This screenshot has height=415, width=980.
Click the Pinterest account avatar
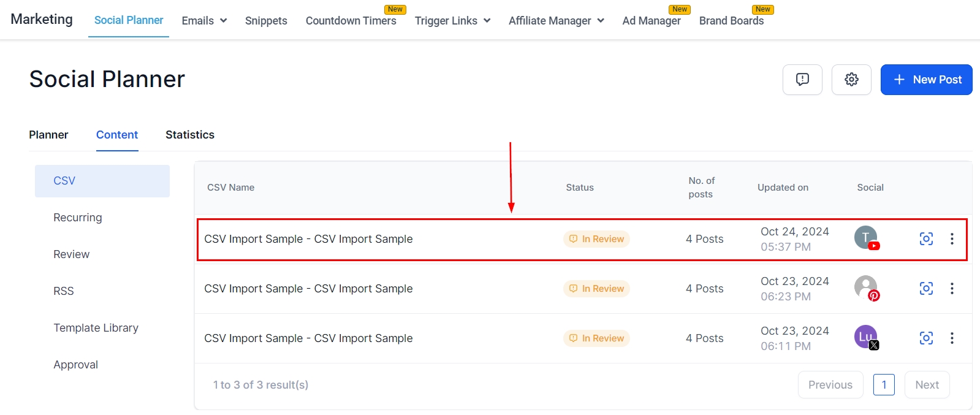coord(866,287)
